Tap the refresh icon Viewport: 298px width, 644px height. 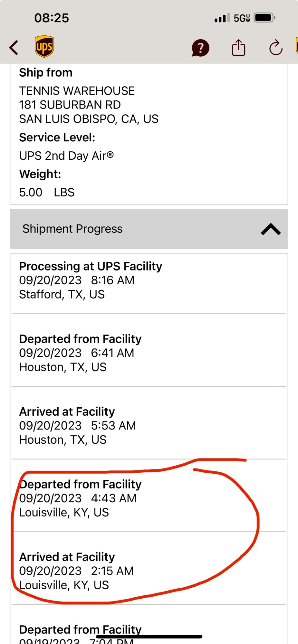276,48
